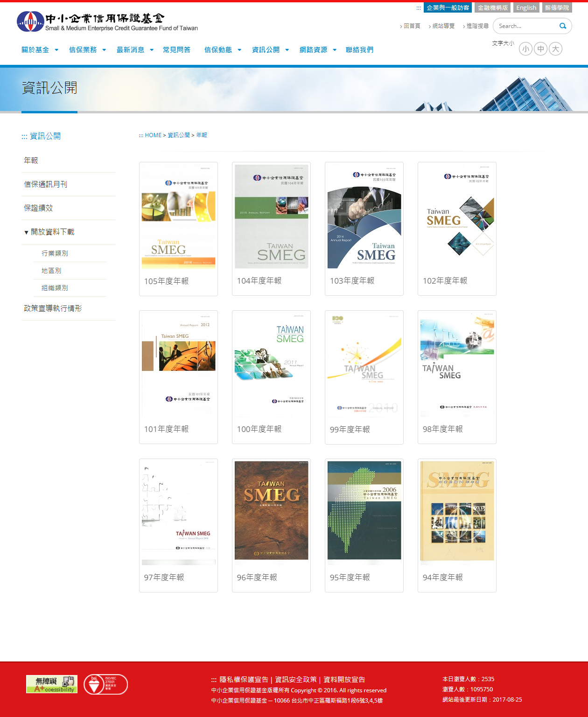Select the 金融機構版 site tab
The image size is (588, 717).
click(492, 8)
